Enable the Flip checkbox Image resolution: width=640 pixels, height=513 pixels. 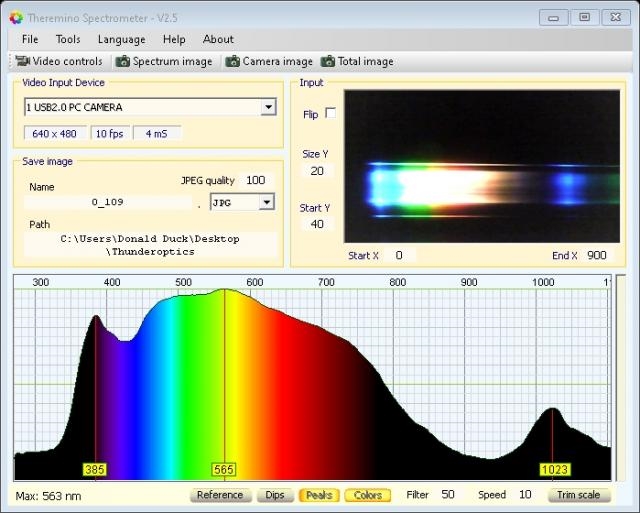[x=331, y=114]
